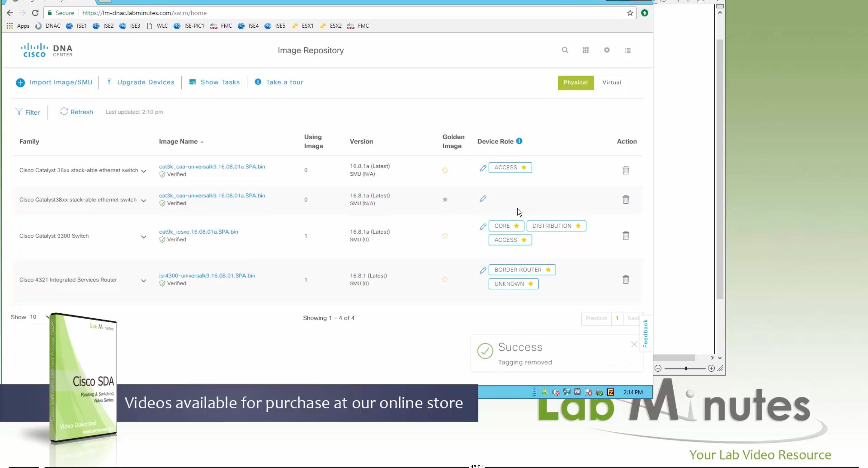
Task: Open the apps grid icon in header
Action: [x=586, y=50]
